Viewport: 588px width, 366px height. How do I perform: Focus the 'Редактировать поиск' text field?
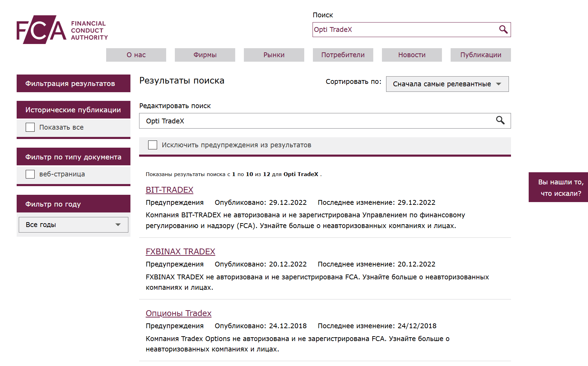[x=317, y=121]
